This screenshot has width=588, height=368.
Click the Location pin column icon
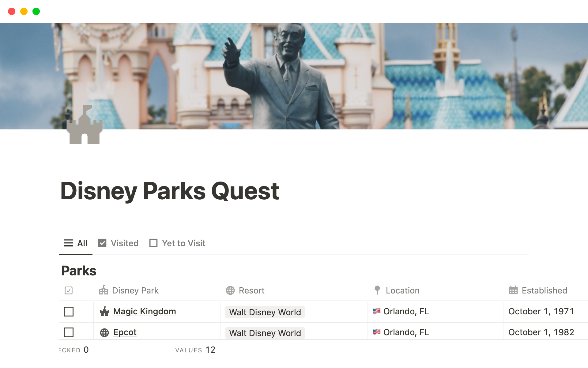pyautogui.click(x=377, y=290)
